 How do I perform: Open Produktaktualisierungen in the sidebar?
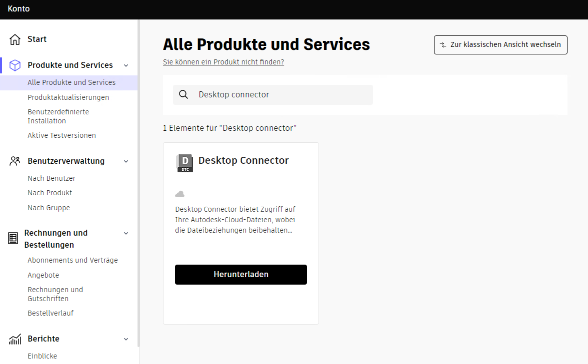point(68,97)
